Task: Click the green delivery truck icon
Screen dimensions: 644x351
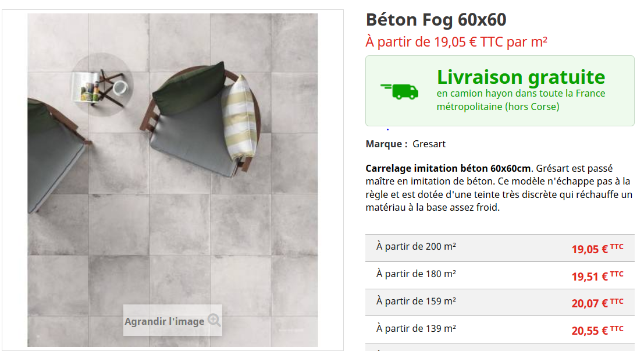Action: (399, 91)
